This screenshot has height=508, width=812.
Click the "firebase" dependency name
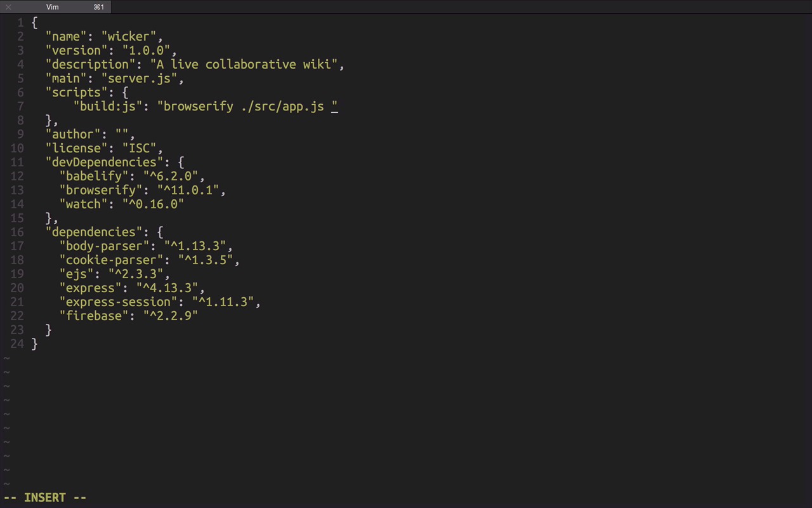coord(94,316)
